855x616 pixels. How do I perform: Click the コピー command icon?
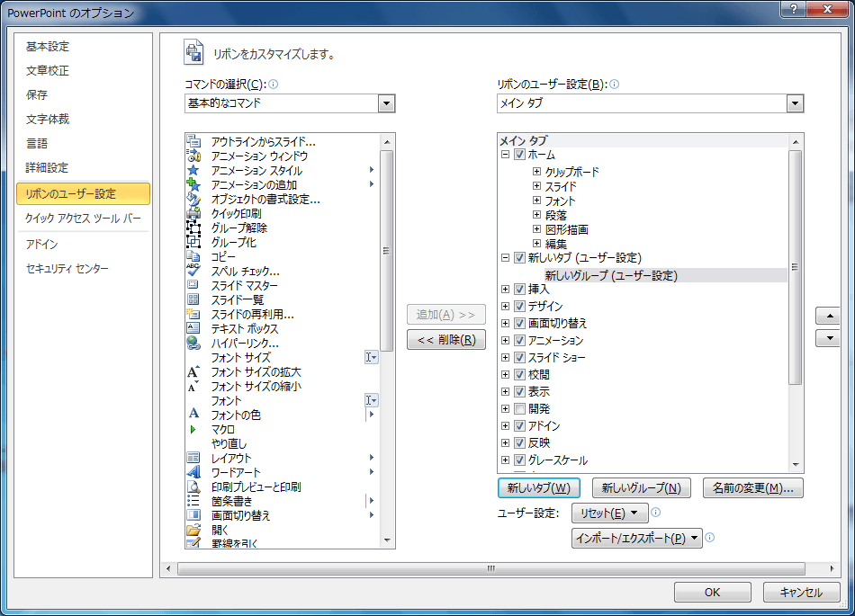193,256
